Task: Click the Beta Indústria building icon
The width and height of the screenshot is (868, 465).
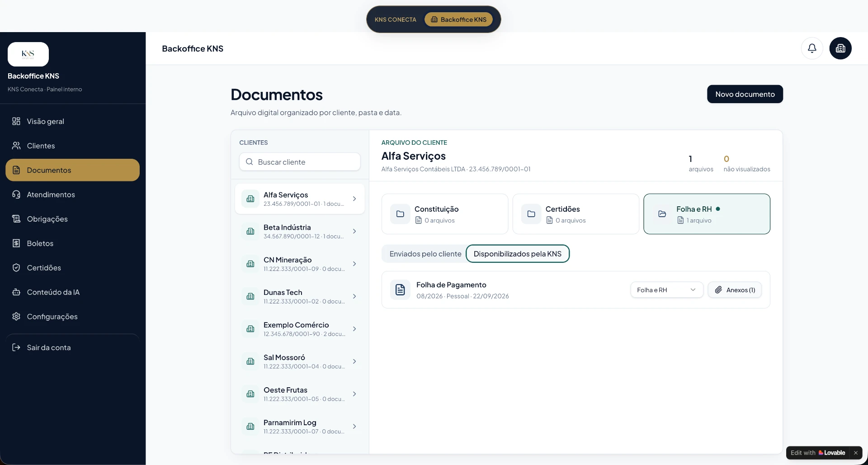Action: pyautogui.click(x=250, y=231)
